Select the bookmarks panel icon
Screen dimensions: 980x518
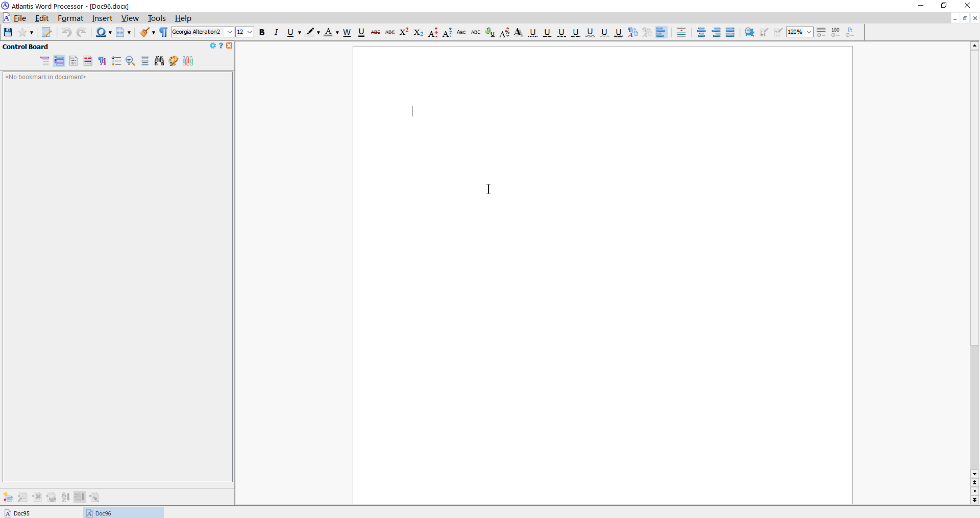[x=59, y=61]
